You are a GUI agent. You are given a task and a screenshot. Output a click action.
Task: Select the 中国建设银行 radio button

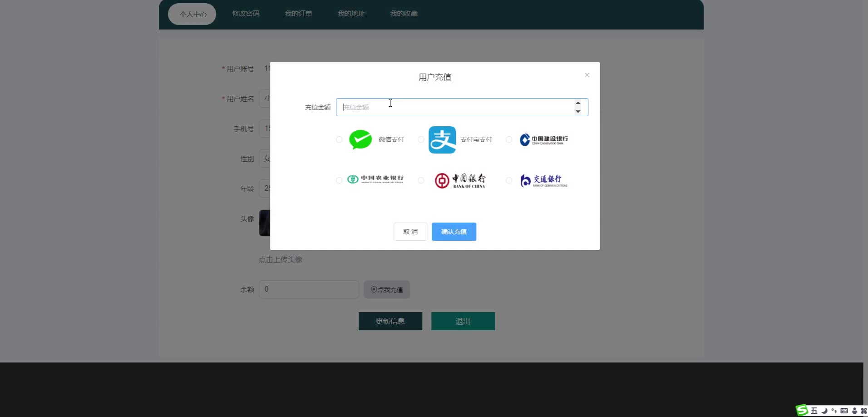[x=509, y=139]
